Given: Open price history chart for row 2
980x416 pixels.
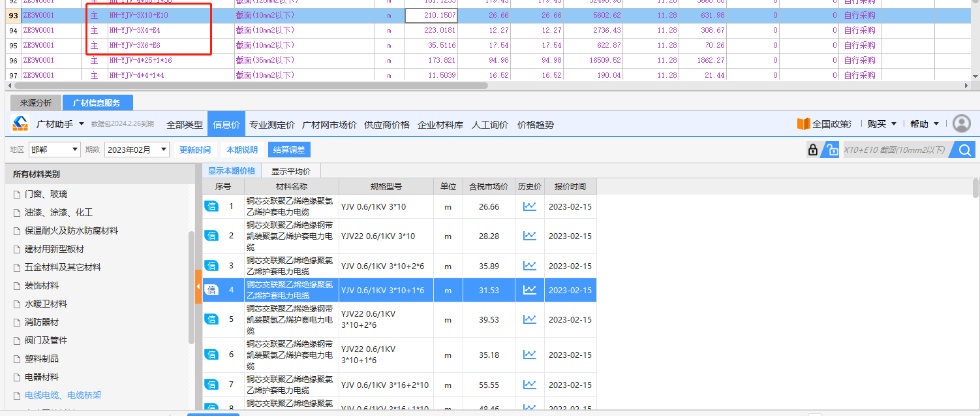Looking at the screenshot, I should click(529, 236).
